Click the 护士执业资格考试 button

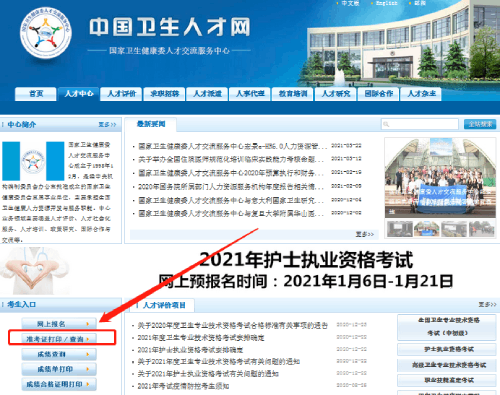pyautogui.click(x=447, y=349)
